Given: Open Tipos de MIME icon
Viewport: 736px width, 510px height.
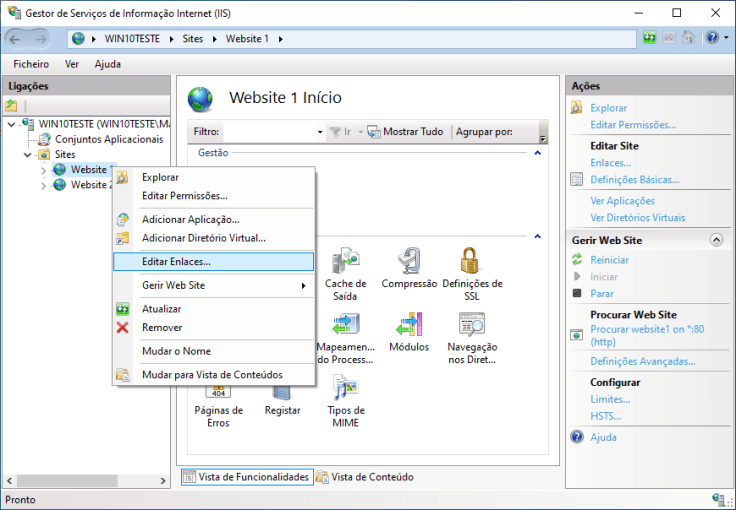Looking at the screenshot, I should point(346,388).
